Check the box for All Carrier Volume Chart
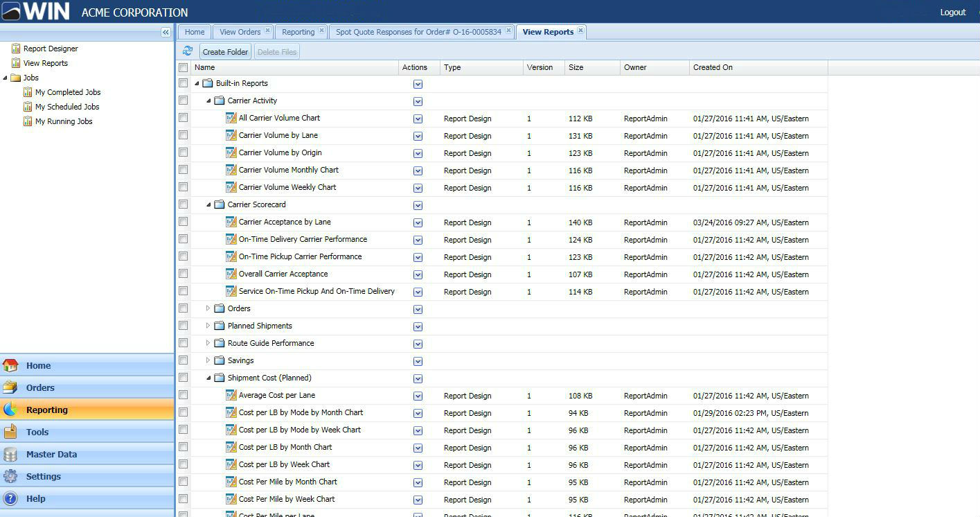Screen dimensions: 980x517 coord(184,118)
